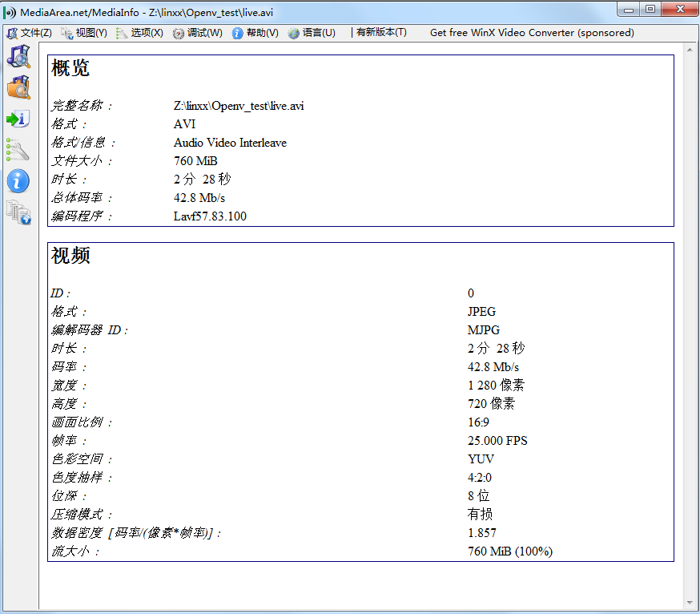The width and height of the screenshot is (700, 614).
Task: Open preferences via the wrench icon
Action: pyautogui.click(x=19, y=150)
